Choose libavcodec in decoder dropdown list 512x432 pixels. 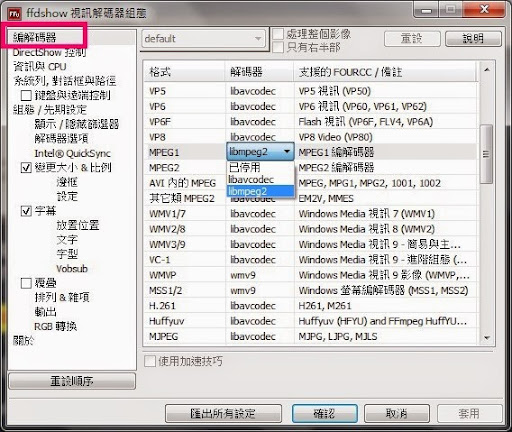pyautogui.click(x=260, y=179)
